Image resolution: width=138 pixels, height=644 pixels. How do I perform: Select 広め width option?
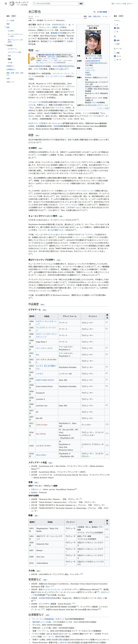[x=115, y=44]
